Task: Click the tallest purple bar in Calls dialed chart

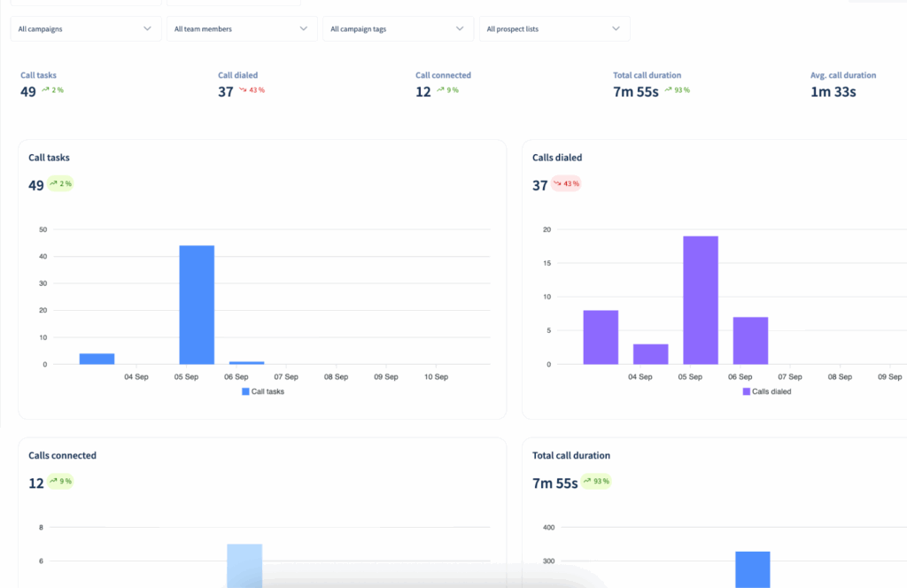Action: click(x=701, y=300)
